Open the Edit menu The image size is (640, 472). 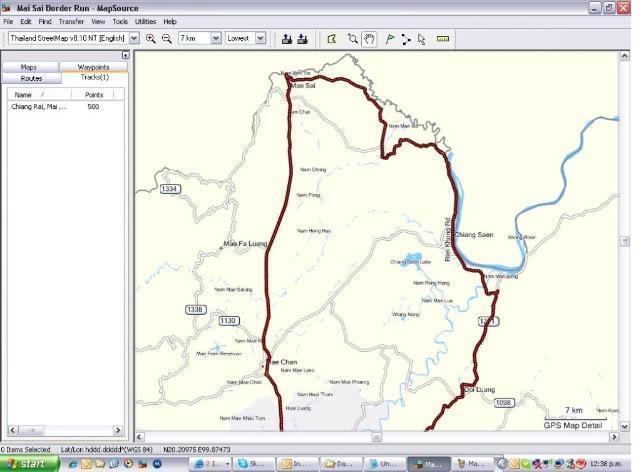click(26, 22)
